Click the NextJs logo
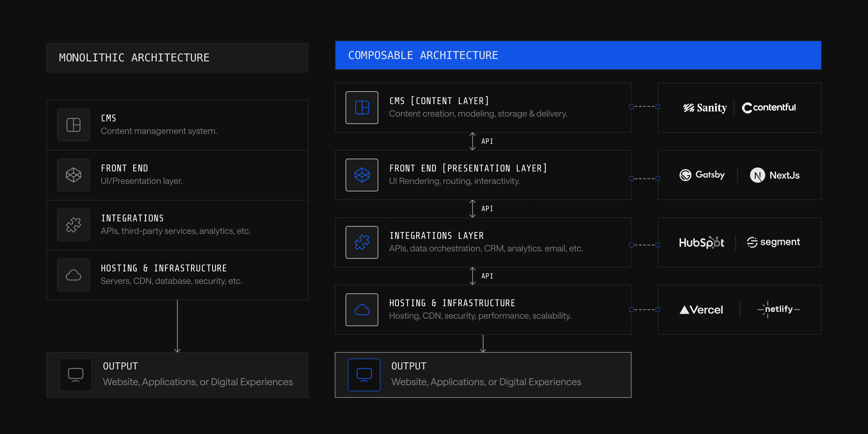This screenshot has height=434, width=868. click(774, 175)
